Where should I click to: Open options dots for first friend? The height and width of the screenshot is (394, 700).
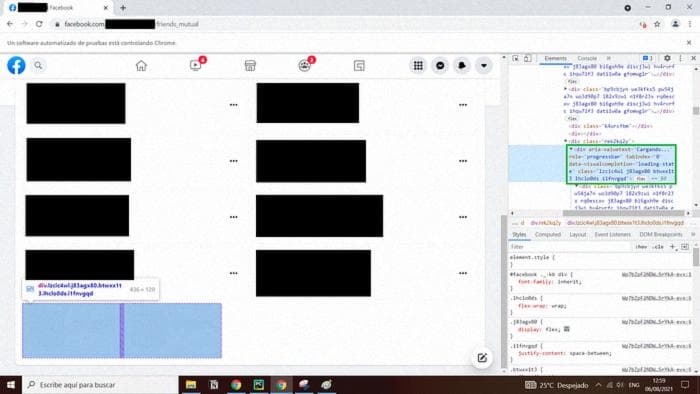(x=233, y=105)
